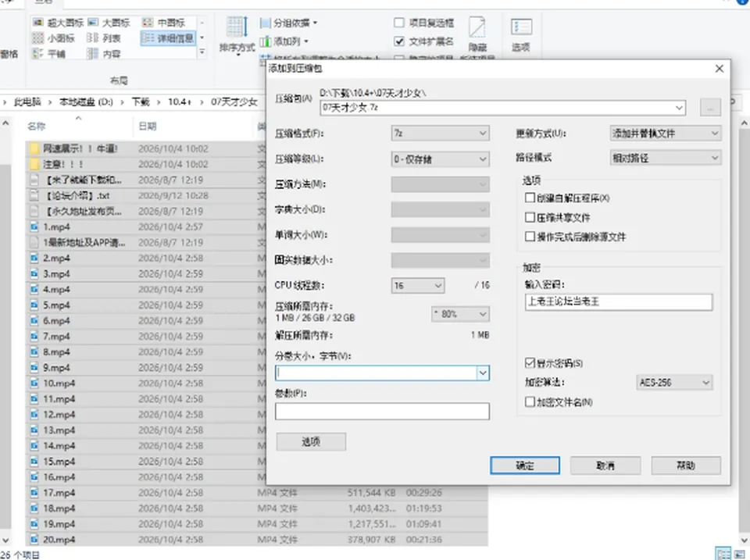Viewport: 750px width, 560px height.
Task: Open the AES-256 encryption method dropdown
Action: [x=674, y=382]
